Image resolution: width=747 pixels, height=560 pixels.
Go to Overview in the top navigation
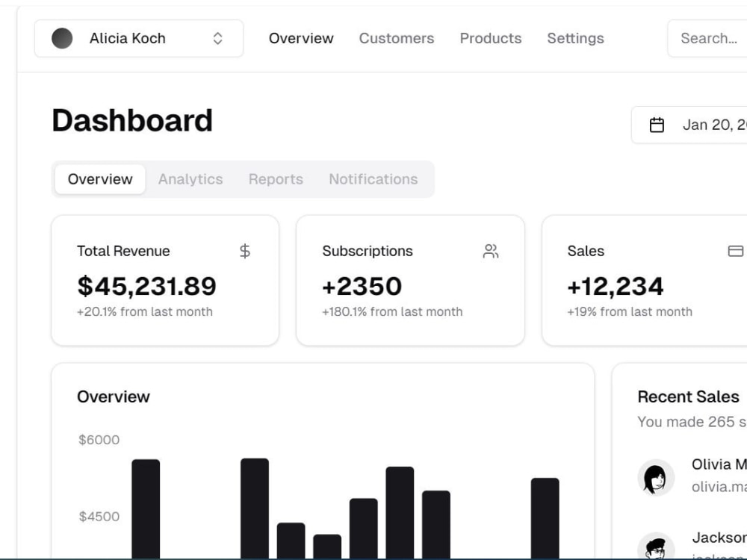(301, 39)
